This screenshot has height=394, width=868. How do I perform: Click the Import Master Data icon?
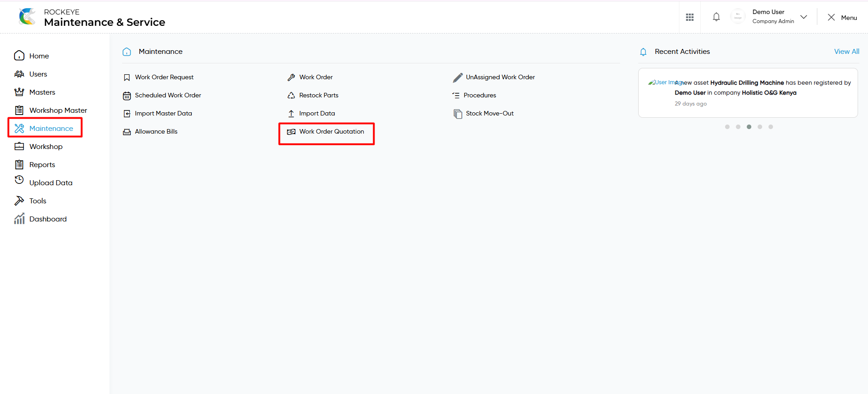coord(127,114)
